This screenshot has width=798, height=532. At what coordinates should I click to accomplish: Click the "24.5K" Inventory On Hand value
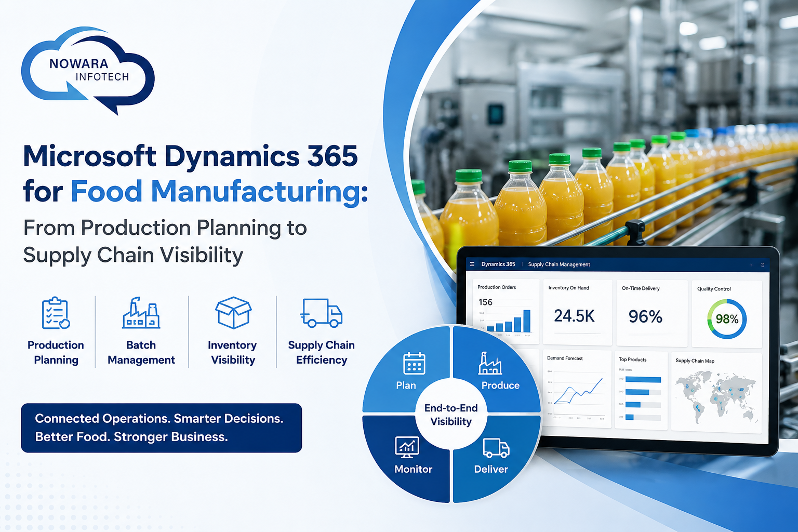pos(574,316)
